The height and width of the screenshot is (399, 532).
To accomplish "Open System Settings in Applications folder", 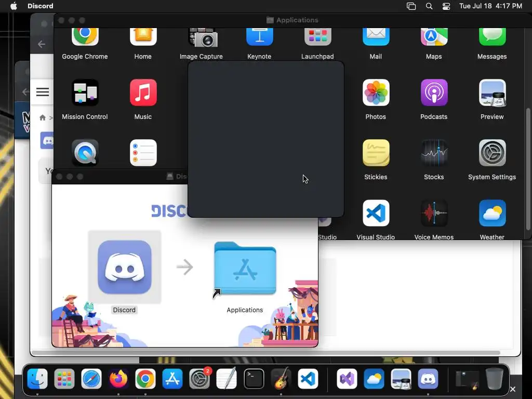I will click(493, 153).
